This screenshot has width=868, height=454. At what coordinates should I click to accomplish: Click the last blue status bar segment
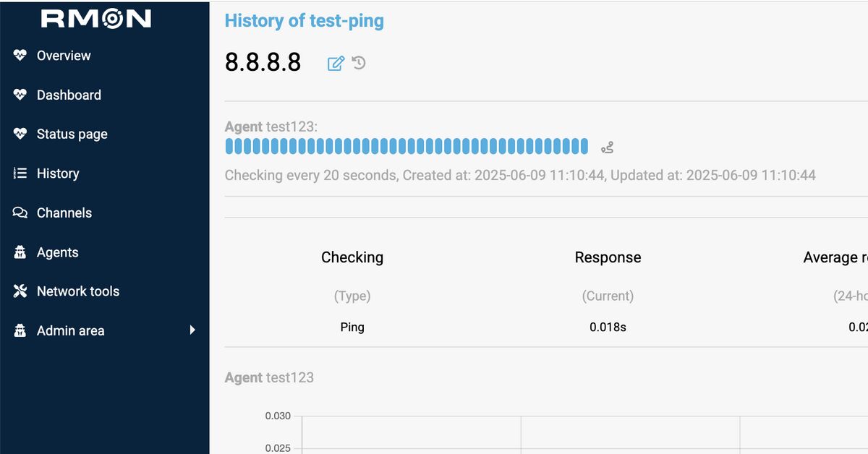pyautogui.click(x=584, y=147)
